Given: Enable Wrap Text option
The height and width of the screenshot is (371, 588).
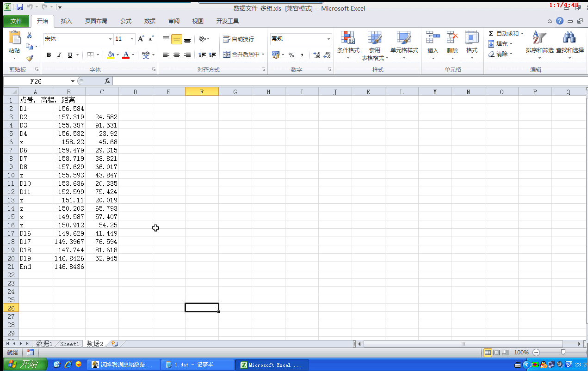Looking at the screenshot, I should click(238, 39).
